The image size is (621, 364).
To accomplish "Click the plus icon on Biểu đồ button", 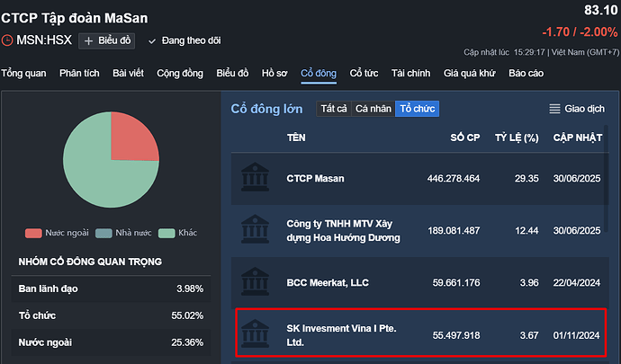I will click(x=88, y=40).
